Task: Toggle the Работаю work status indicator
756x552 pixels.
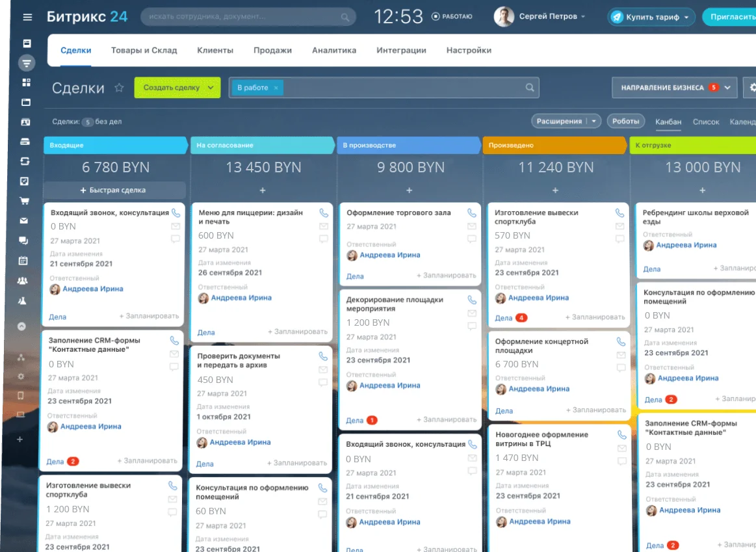Action: (452, 16)
